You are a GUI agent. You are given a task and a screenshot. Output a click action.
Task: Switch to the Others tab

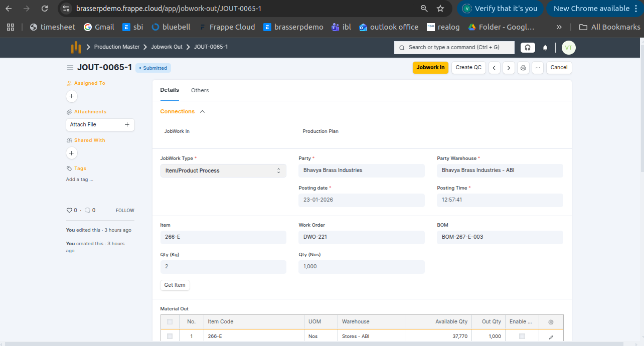click(x=200, y=90)
